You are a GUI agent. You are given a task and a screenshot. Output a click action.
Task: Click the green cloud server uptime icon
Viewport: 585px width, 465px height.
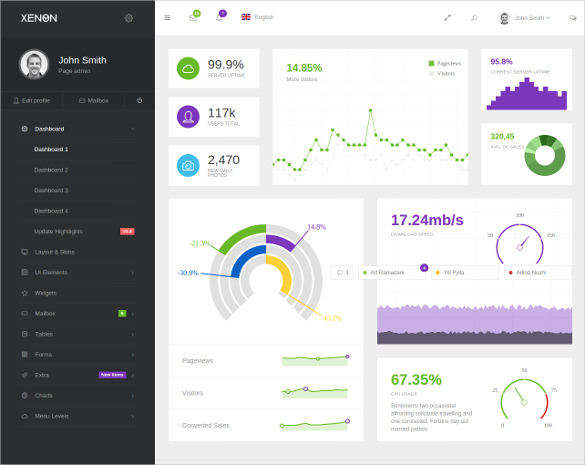188,68
